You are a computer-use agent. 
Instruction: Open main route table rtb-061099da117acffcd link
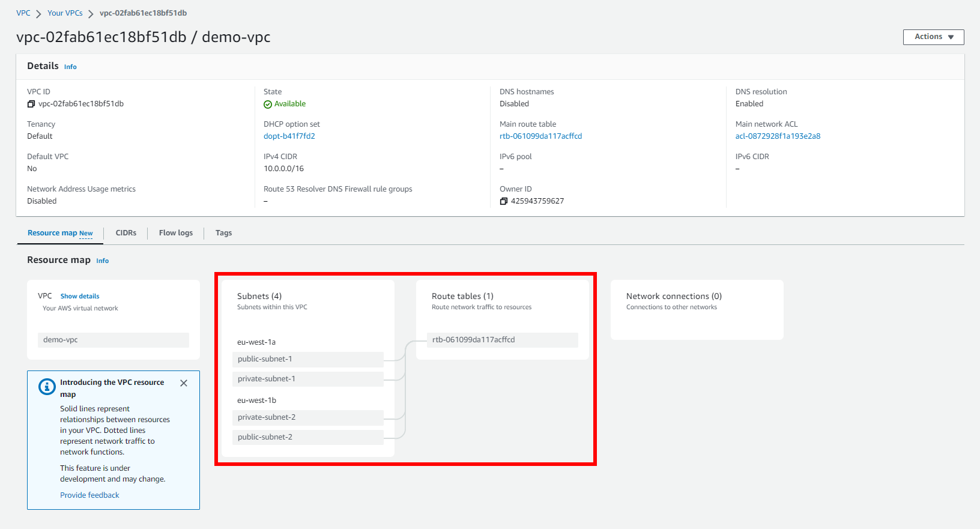click(x=540, y=136)
